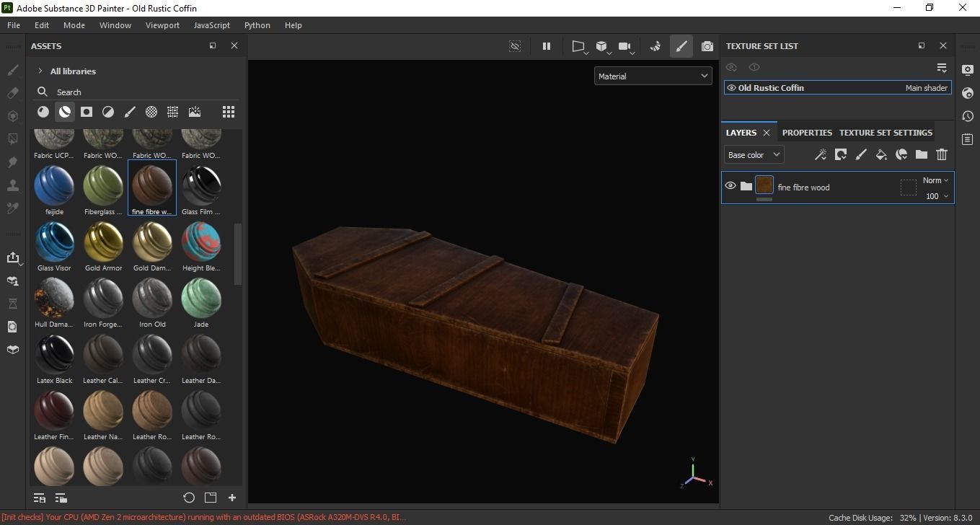
Task: Open History panel from right sidebar
Action: [968, 116]
